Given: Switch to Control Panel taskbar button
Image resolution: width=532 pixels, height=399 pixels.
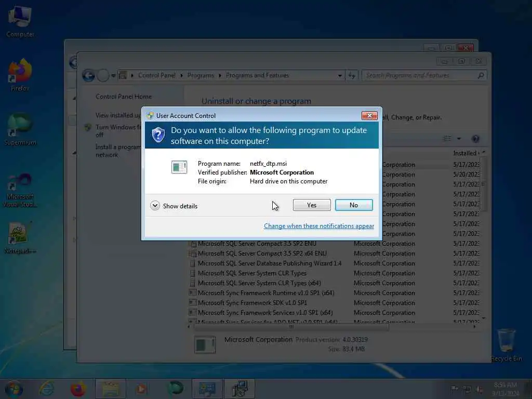Looking at the screenshot, I should 207,389.
